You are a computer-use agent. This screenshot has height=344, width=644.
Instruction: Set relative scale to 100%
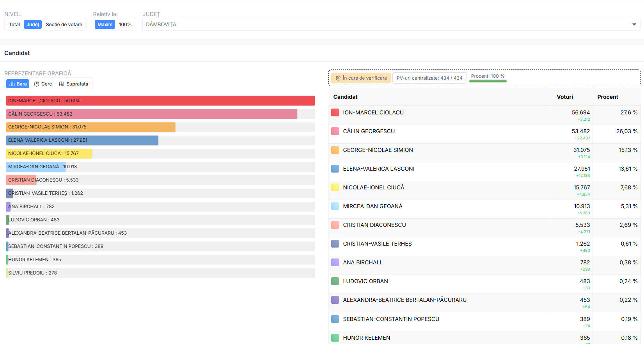[x=125, y=25]
